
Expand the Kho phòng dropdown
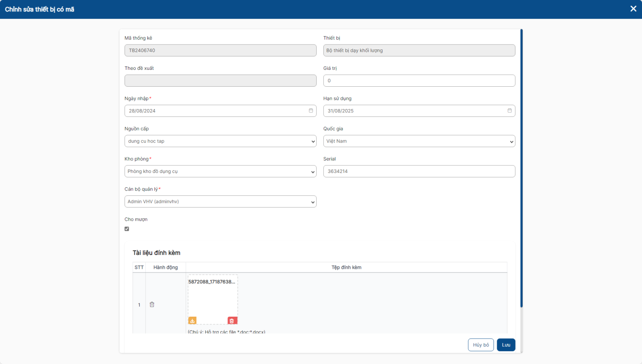coord(220,171)
